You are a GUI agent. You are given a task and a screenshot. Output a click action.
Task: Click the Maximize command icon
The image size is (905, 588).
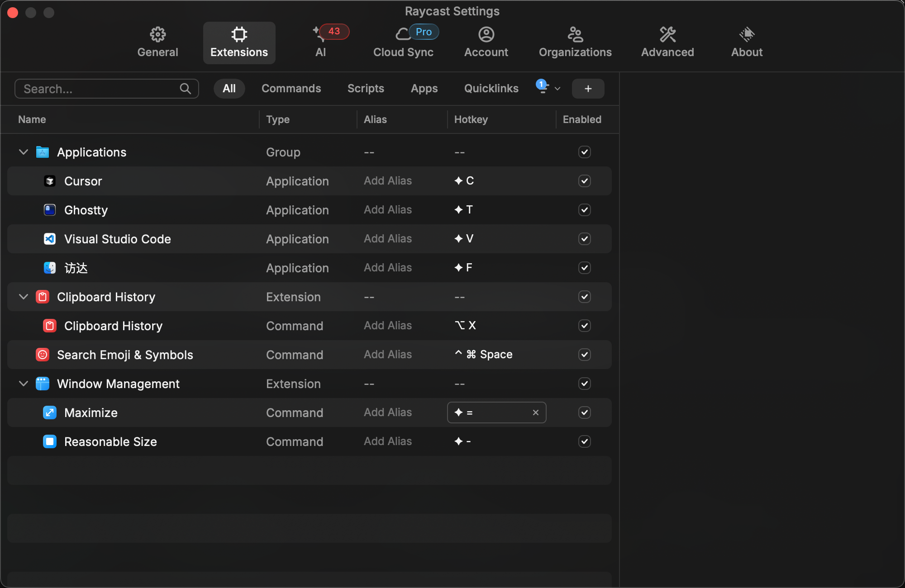[x=49, y=413]
